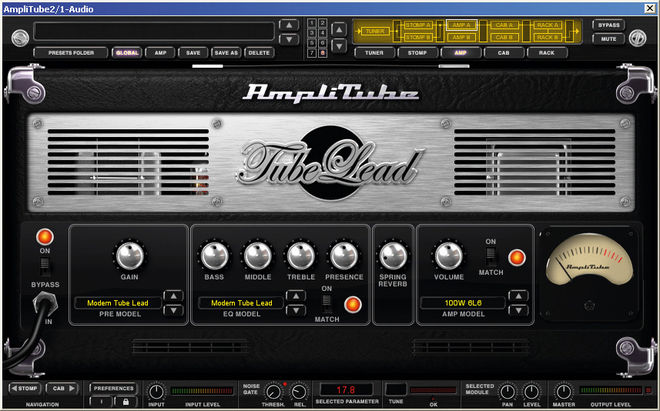
Task: Click AMP A block in signal chain
Action: point(461,25)
